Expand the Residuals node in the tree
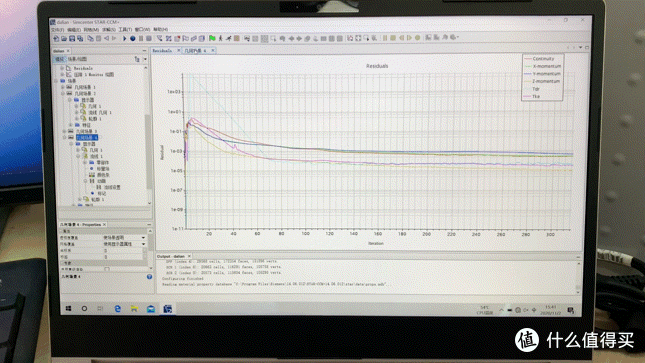 [62, 68]
